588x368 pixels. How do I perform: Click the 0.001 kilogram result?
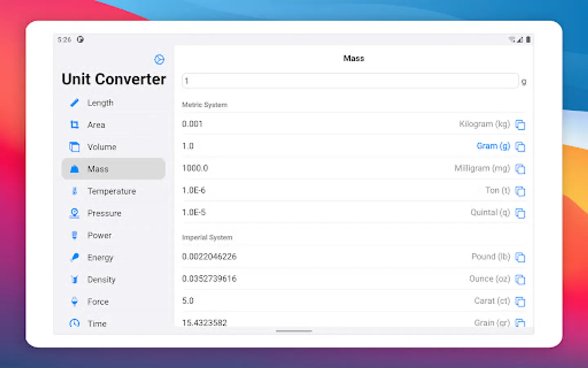point(192,124)
